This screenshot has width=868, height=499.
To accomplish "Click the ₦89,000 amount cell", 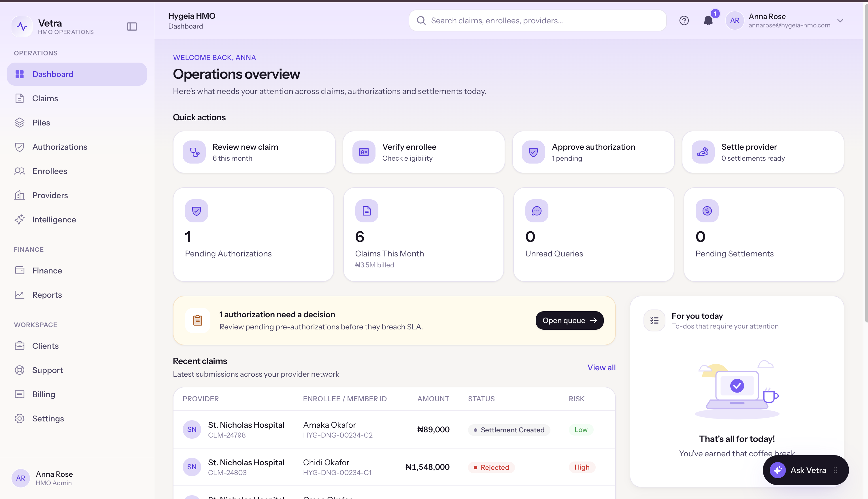I will pos(433,429).
